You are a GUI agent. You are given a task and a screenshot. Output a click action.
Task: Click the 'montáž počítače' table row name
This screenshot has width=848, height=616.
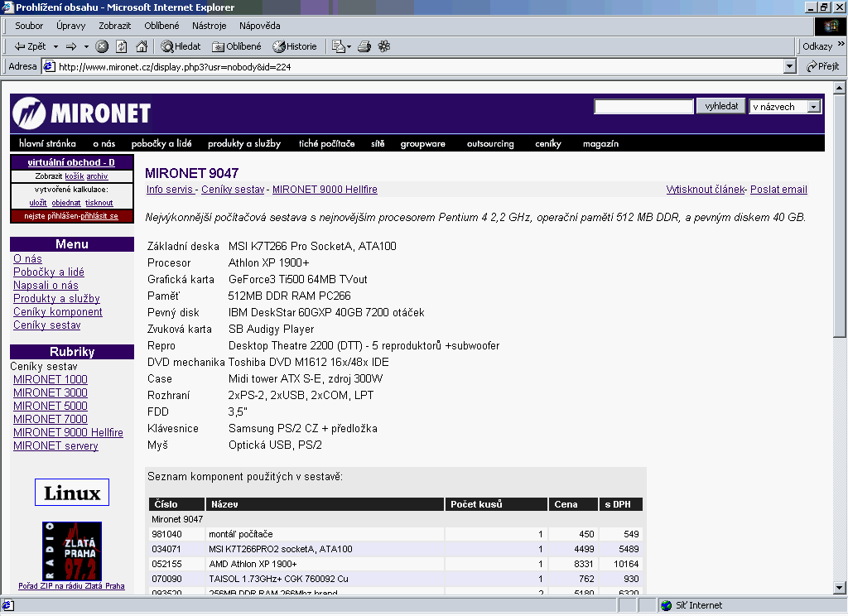241,534
